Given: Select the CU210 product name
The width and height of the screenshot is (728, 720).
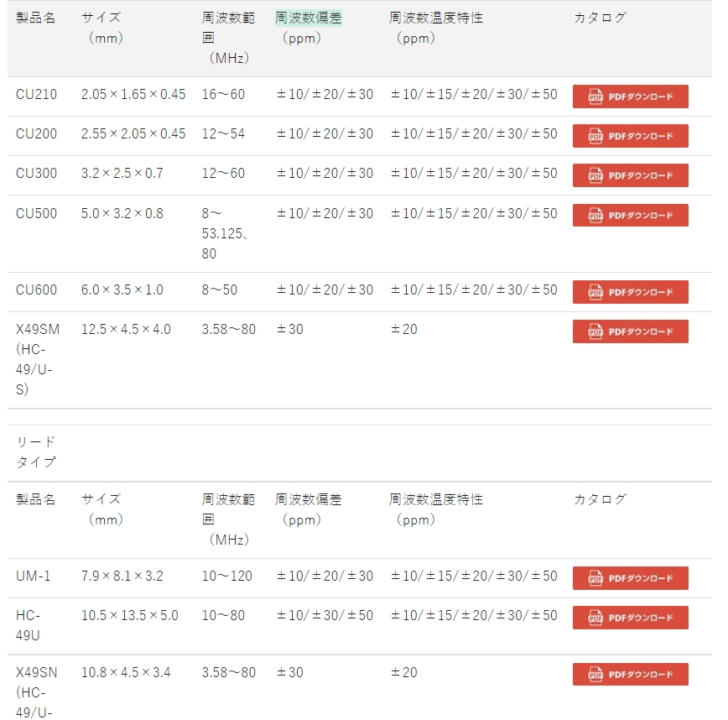Looking at the screenshot, I should [x=36, y=94].
